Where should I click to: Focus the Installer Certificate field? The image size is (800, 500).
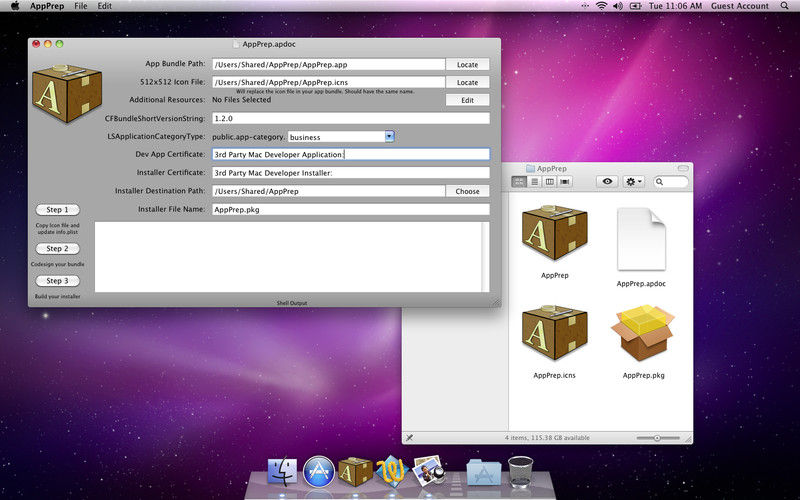pos(351,172)
